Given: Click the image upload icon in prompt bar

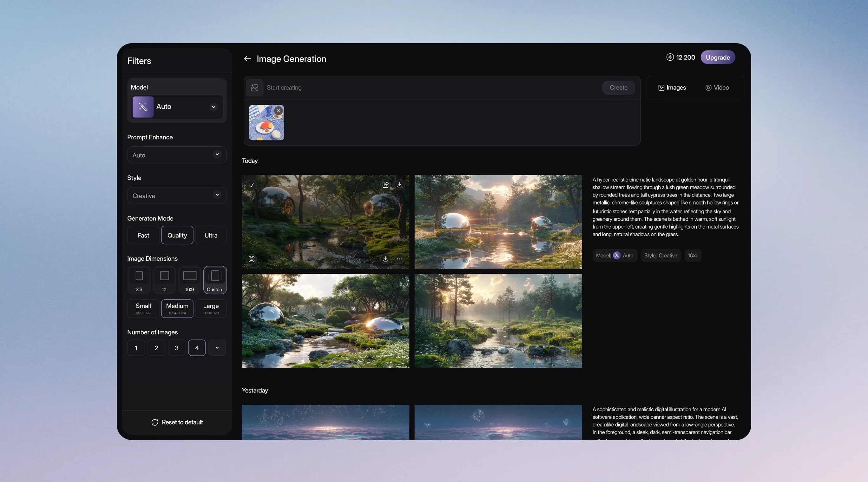Looking at the screenshot, I should pos(254,88).
